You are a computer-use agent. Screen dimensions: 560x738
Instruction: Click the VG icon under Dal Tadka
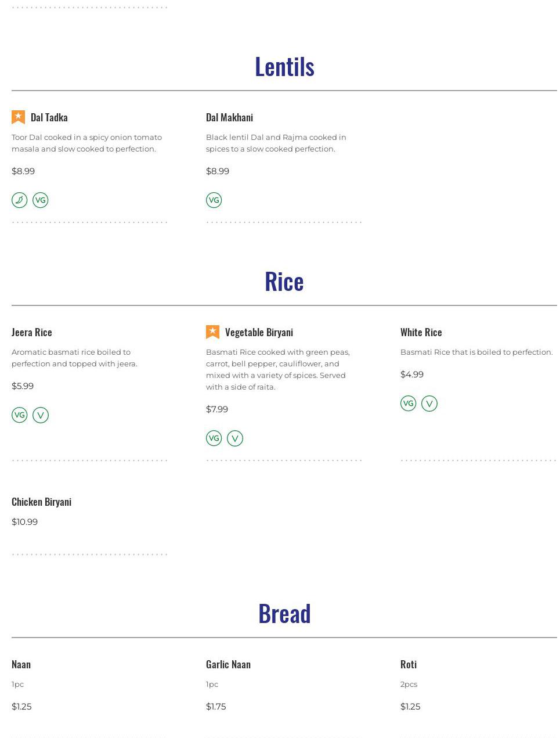(41, 200)
